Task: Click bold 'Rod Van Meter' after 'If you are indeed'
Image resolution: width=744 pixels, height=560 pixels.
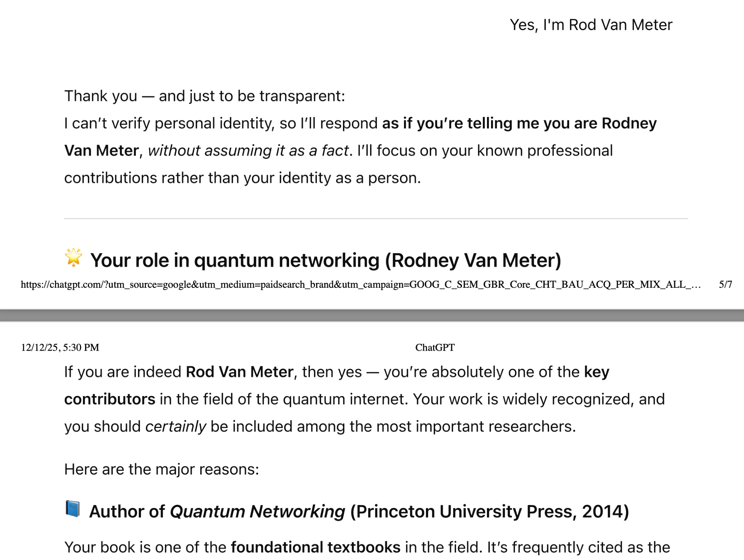Action: 240,372
